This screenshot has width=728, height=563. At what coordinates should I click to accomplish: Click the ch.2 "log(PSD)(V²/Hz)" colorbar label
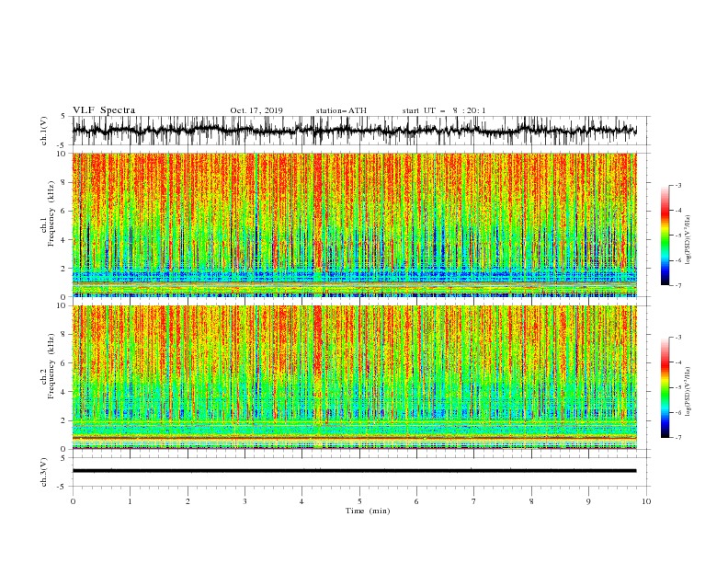688,391
